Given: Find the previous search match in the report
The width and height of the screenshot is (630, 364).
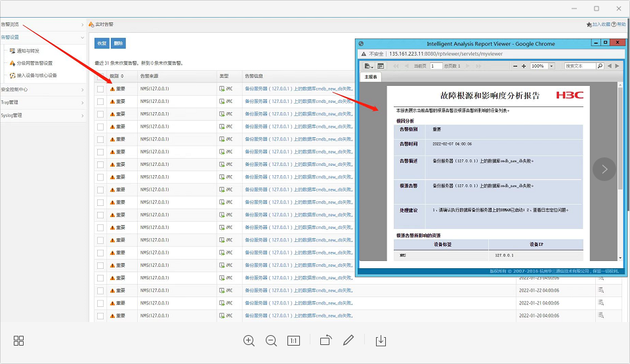Looking at the screenshot, I should [x=610, y=66].
